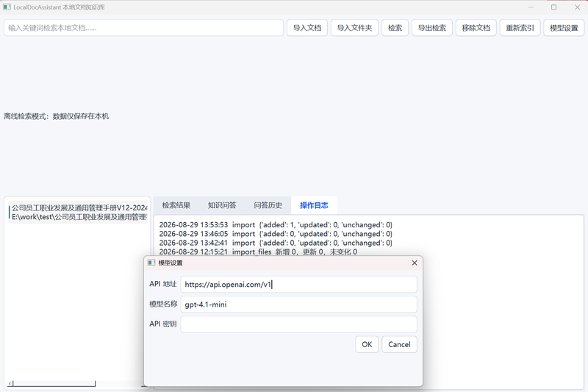
Task: Switch to the 知识问答 tab
Action: pos(222,205)
